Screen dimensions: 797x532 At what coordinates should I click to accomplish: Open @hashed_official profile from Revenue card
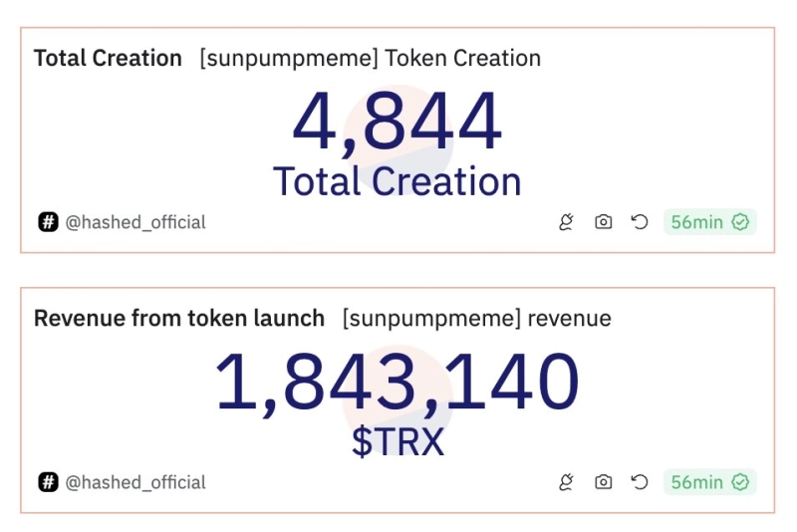point(135,482)
